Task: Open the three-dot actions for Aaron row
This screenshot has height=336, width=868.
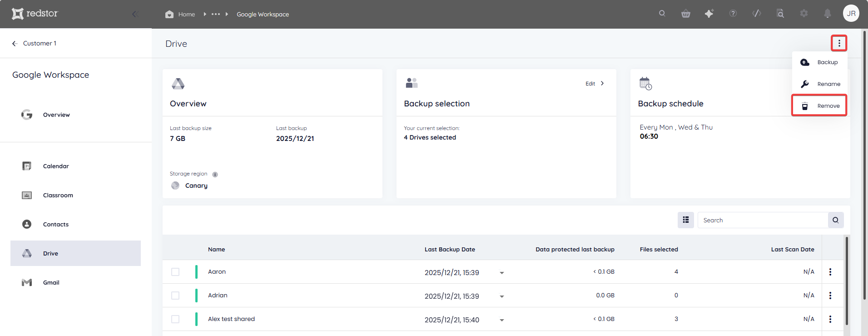Action: pyautogui.click(x=830, y=272)
